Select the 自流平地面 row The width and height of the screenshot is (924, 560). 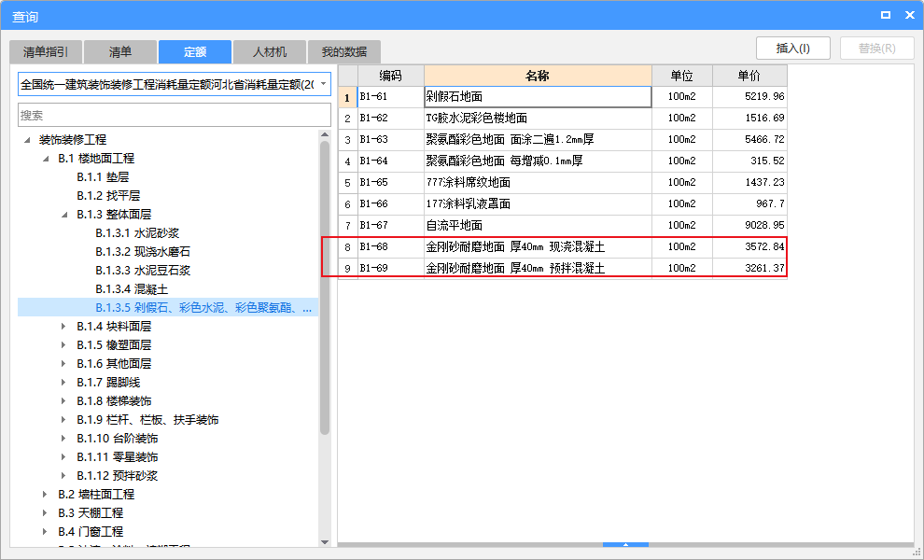tap(563, 225)
